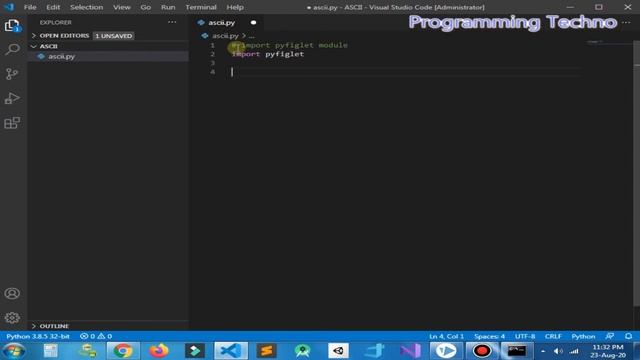Open notifications bell in status bar
This screenshot has height=360, width=640.
(629, 336)
